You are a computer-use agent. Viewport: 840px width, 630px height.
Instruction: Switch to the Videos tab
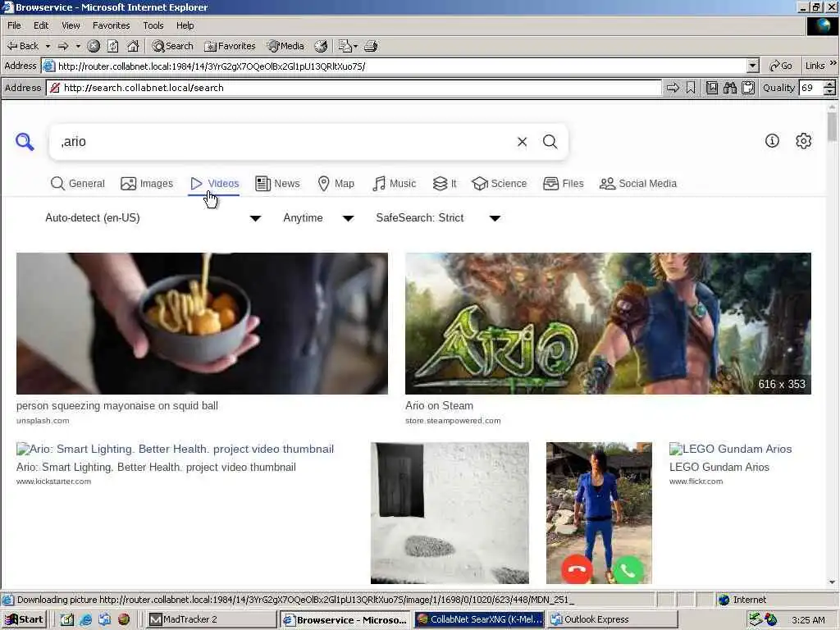click(214, 184)
